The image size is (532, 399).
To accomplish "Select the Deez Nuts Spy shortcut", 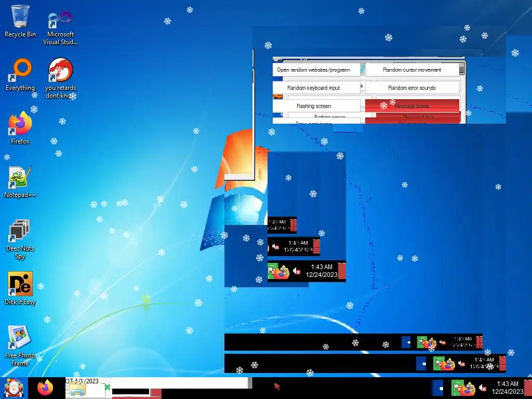I will [x=20, y=239].
